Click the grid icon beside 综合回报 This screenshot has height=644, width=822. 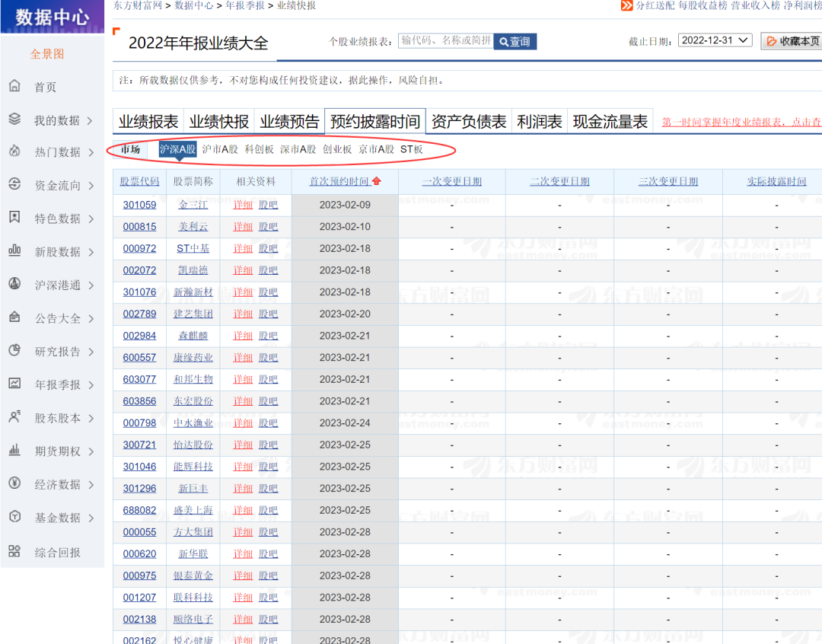pyautogui.click(x=14, y=551)
